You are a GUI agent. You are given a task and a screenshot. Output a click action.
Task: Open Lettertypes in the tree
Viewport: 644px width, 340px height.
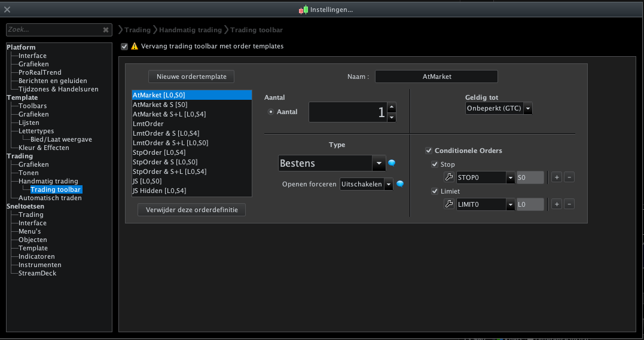36,131
